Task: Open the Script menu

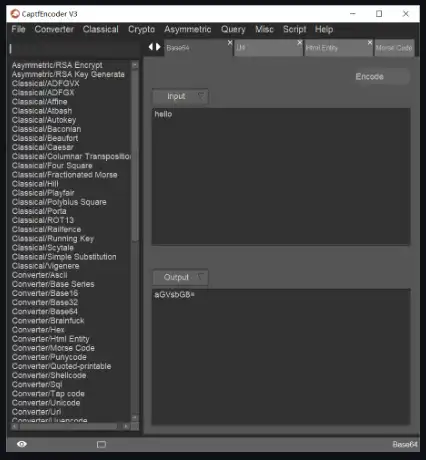Action: point(295,29)
